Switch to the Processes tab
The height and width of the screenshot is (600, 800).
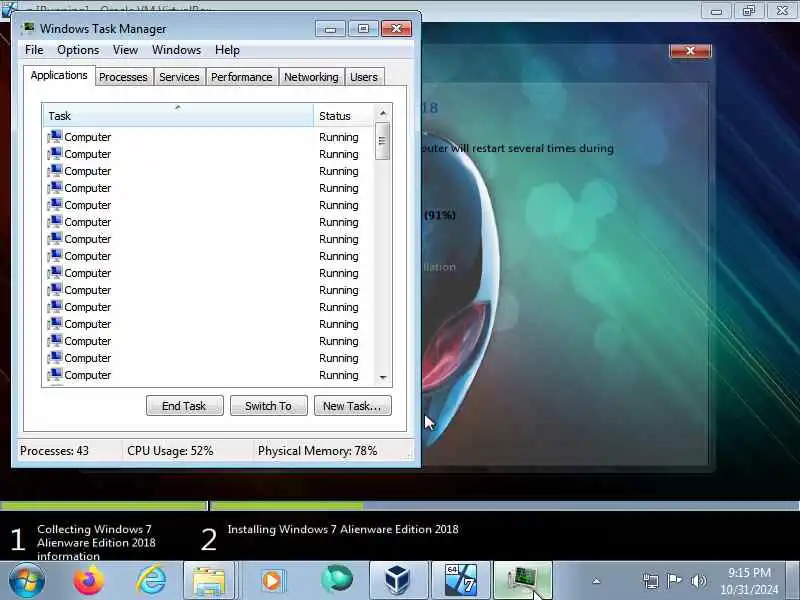pos(123,77)
